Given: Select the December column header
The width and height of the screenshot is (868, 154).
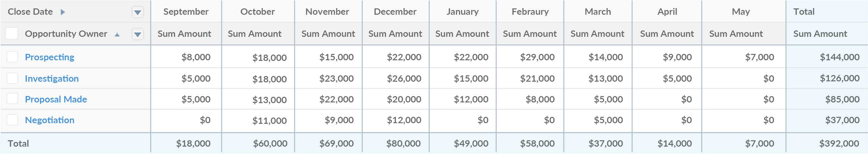Looking at the screenshot, I should pyautogui.click(x=395, y=12).
